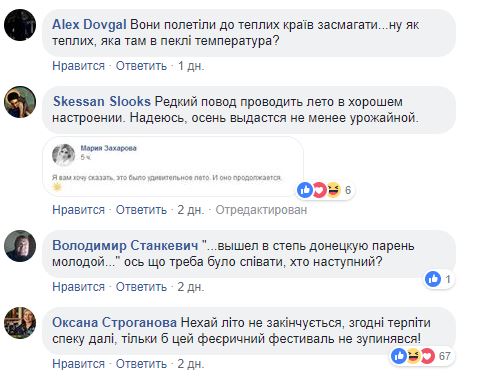Open Оксана Строганова name link
492x377 pixels.
coord(114,322)
